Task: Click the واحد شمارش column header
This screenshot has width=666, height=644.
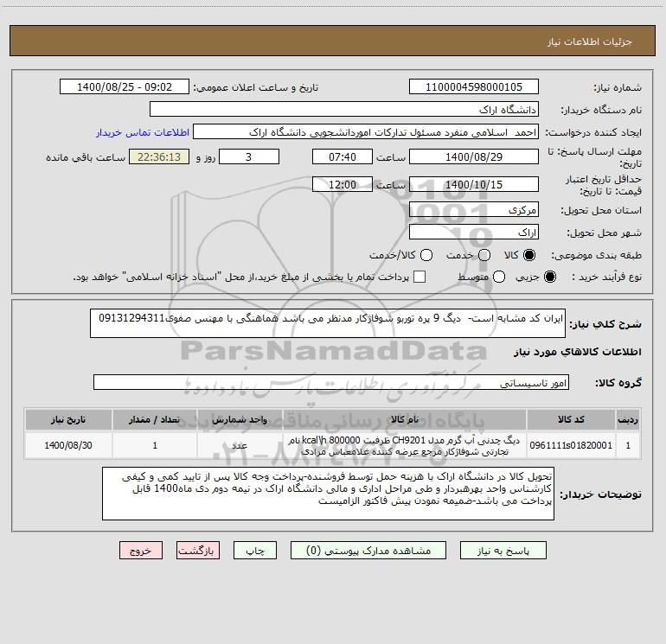Action: point(240,419)
